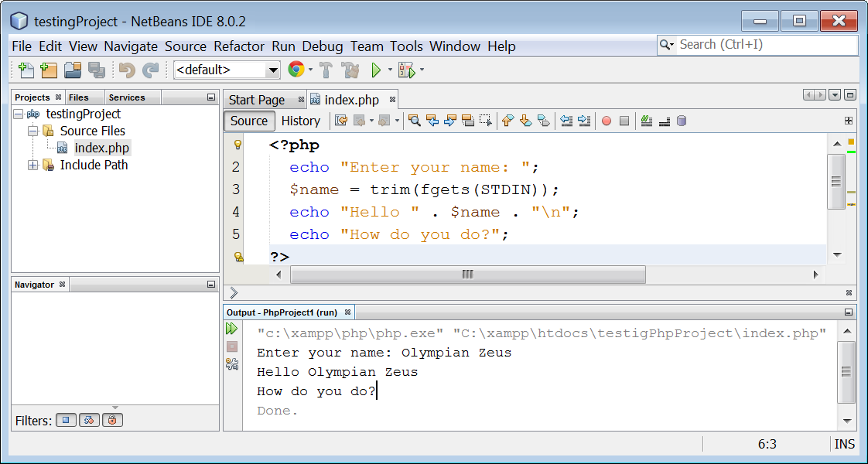Collapse the Source Files folder node
The height and width of the screenshot is (464, 868).
point(33,131)
